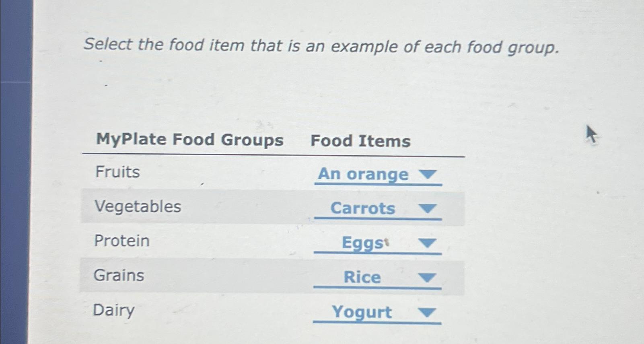Click the Yogurt answer text

[x=361, y=313]
